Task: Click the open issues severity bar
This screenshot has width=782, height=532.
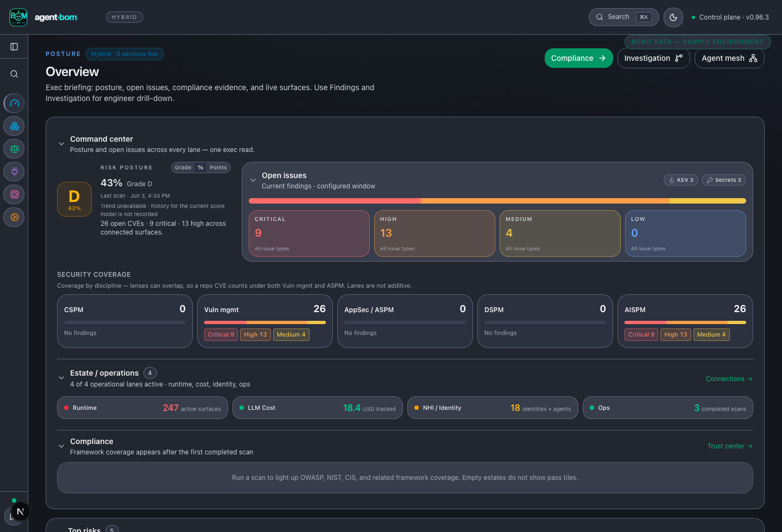Action: click(497, 201)
